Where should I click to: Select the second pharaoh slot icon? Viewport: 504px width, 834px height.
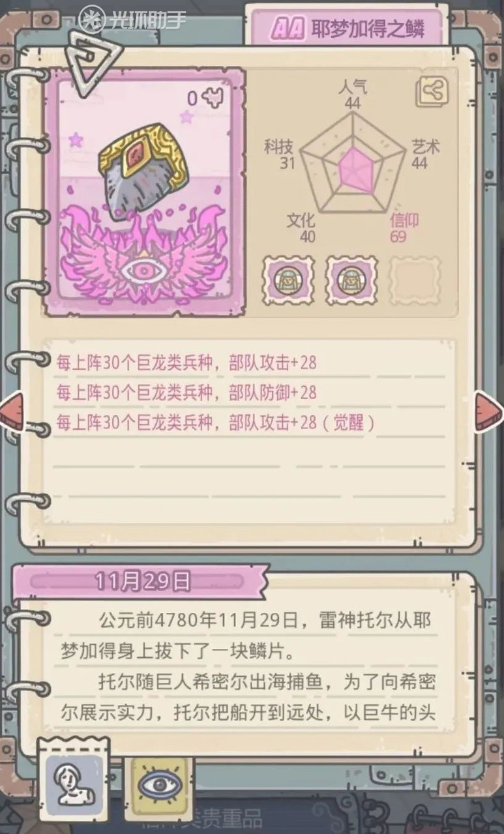[x=352, y=280]
